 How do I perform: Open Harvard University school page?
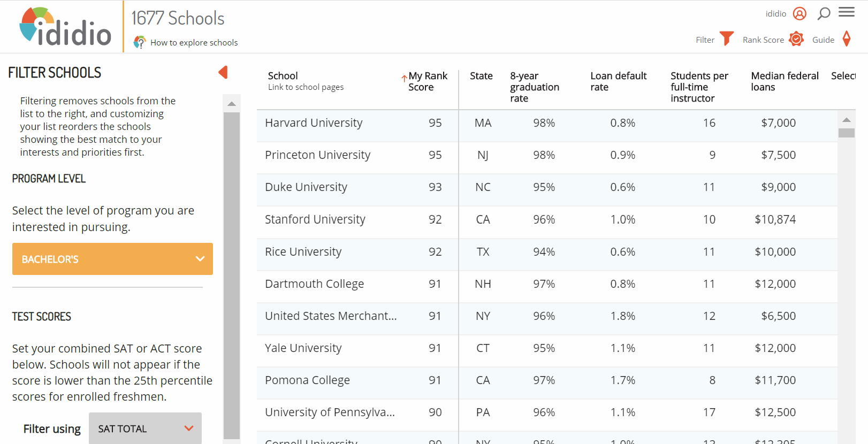(314, 123)
